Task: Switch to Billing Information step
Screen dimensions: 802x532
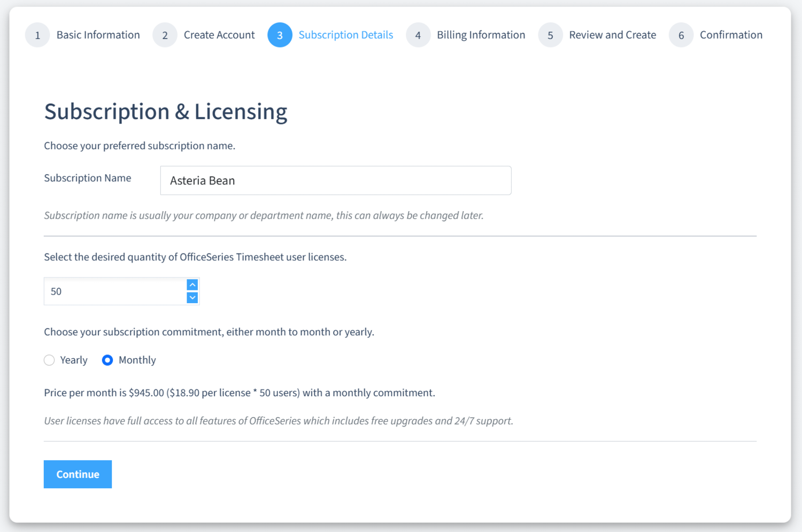Action: click(x=481, y=35)
